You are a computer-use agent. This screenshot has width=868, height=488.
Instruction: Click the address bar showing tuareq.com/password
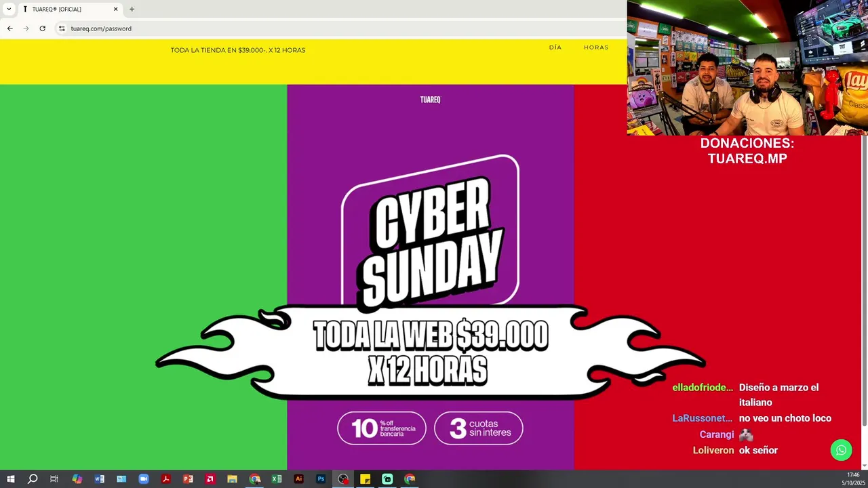pos(339,28)
